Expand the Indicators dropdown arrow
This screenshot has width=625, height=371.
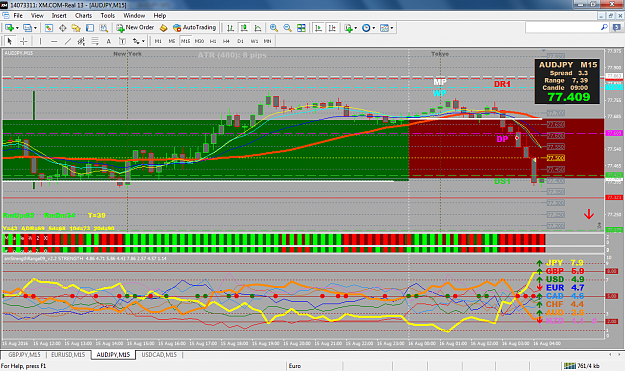tap(356, 28)
